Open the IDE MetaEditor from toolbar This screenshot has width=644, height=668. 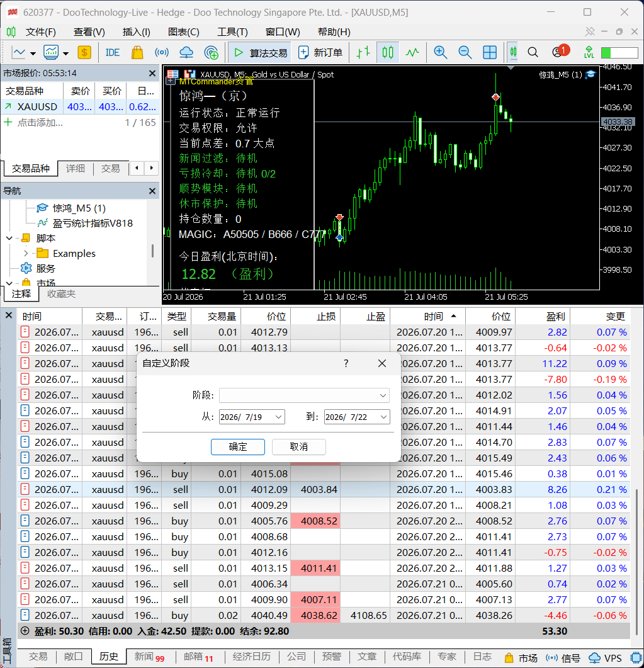tap(113, 52)
